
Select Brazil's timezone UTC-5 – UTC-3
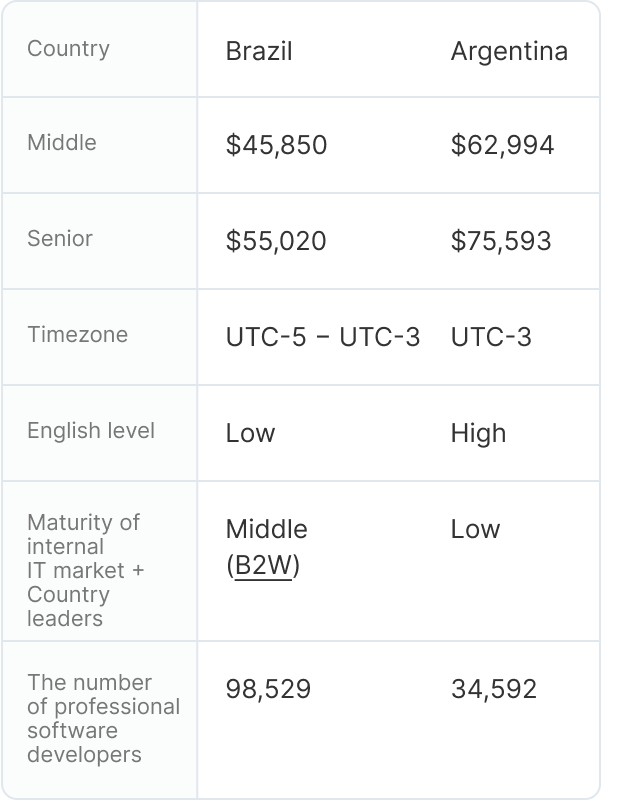pyautogui.click(x=323, y=338)
